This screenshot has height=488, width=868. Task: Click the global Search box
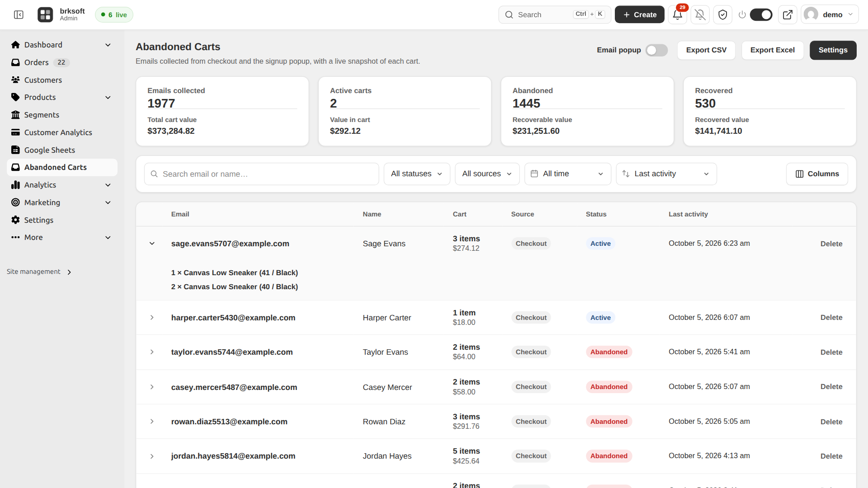click(x=554, y=14)
